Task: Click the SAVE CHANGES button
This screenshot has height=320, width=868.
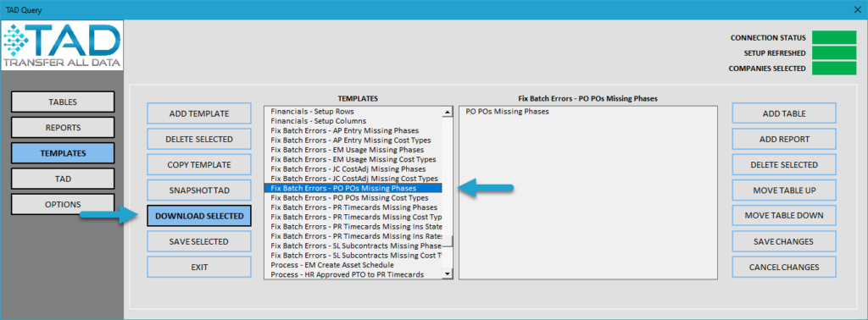Action: point(784,241)
